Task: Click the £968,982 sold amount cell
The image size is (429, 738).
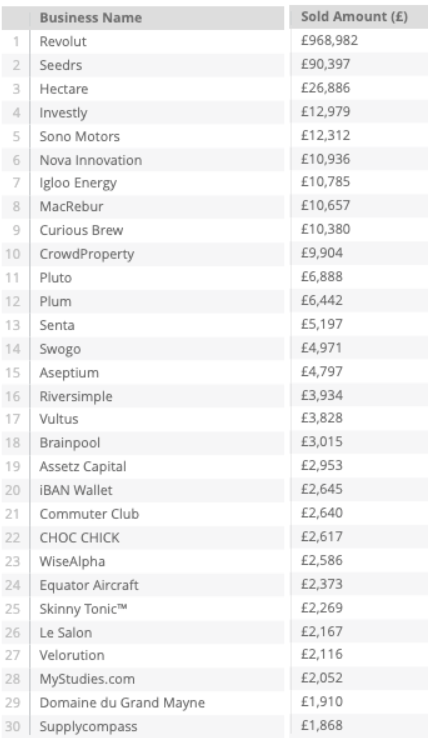Action: click(x=330, y=40)
